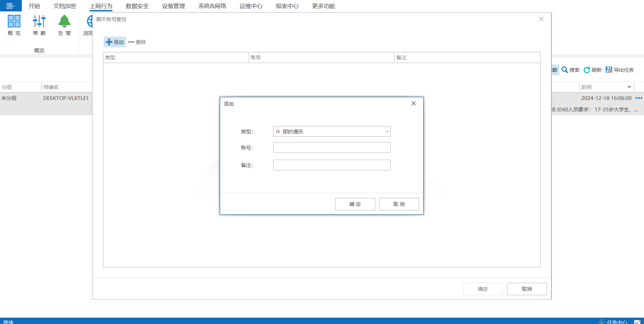Image resolution: width=644 pixels, height=324 pixels.
Task: Click the 账号 input field
Action: [332, 148]
